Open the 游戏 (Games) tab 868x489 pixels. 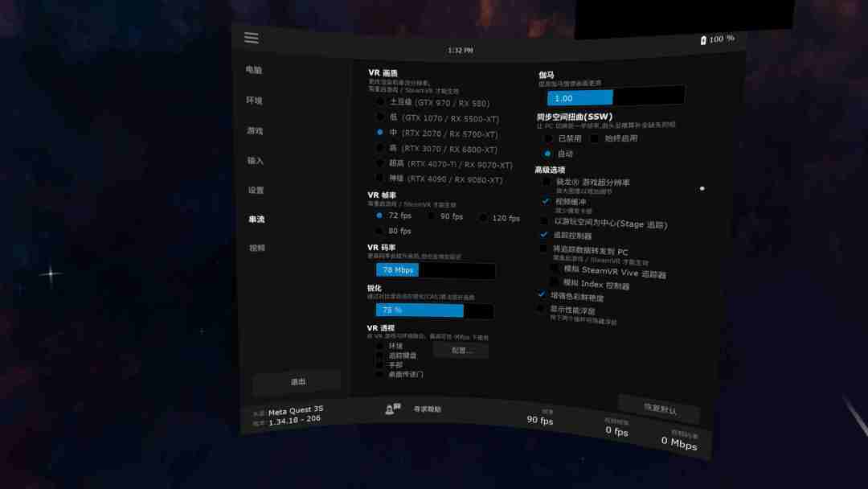(x=255, y=131)
